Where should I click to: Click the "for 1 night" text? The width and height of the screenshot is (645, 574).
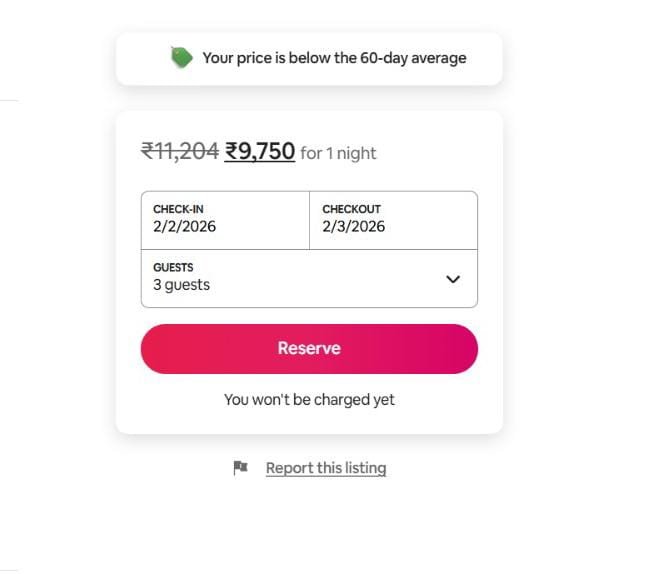point(338,153)
